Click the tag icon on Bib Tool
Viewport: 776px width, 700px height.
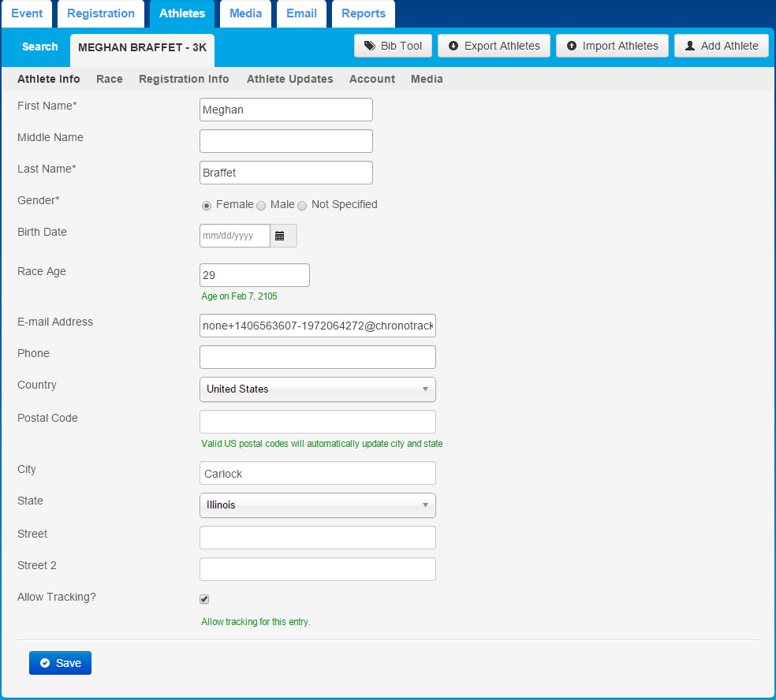370,46
